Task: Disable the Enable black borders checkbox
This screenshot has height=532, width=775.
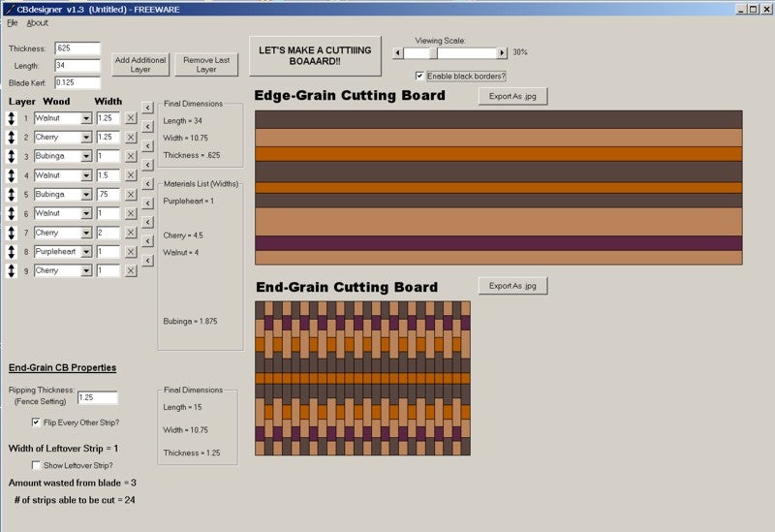Action: tap(419, 77)
